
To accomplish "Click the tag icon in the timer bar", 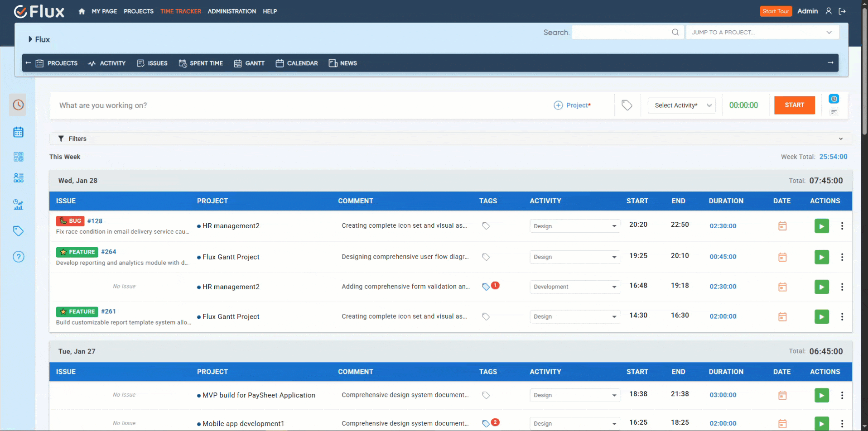I will (627, 105).
